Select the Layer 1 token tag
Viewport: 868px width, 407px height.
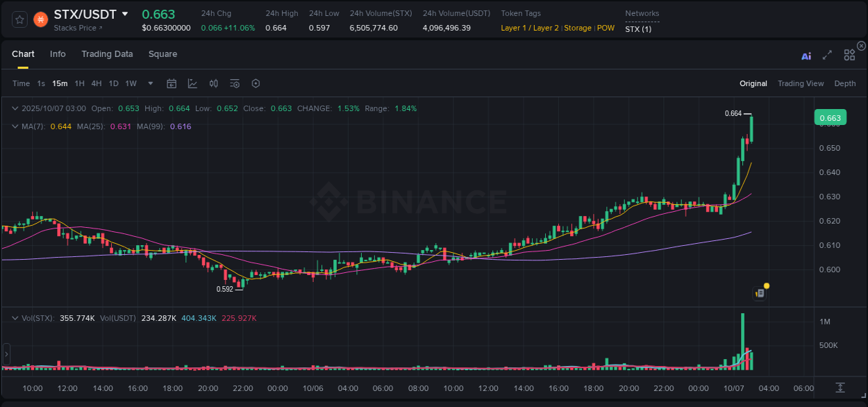point(515,28)
